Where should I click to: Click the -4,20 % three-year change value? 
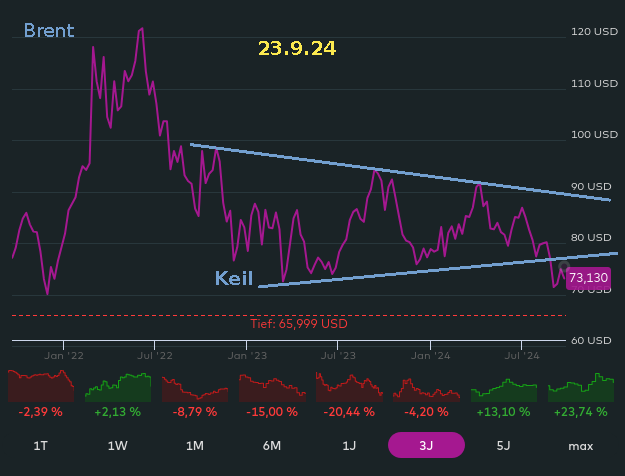[x=426, y=412]
